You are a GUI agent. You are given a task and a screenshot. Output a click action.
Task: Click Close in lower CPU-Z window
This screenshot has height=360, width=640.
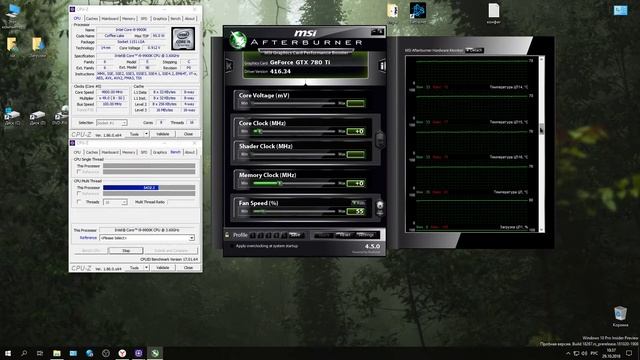tap(188, 268)
